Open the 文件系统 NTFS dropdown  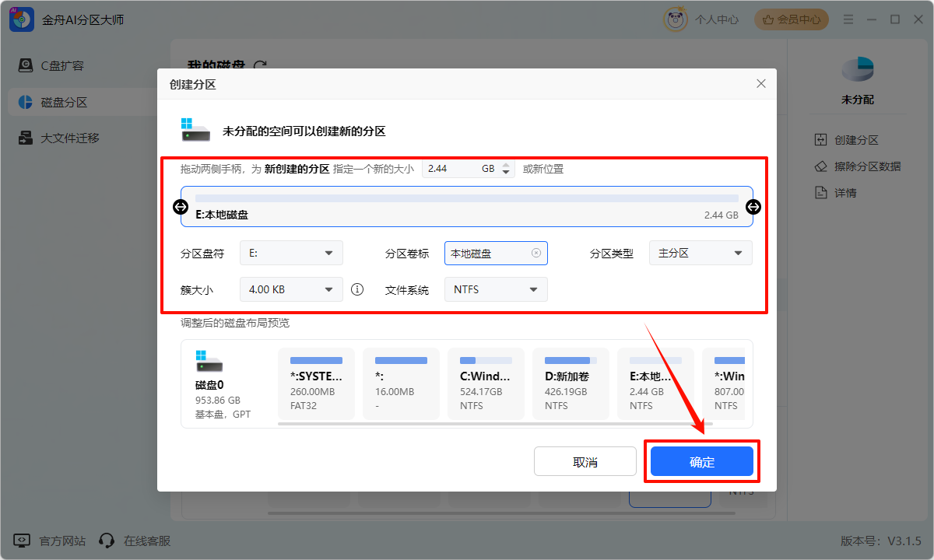point(496,289)
